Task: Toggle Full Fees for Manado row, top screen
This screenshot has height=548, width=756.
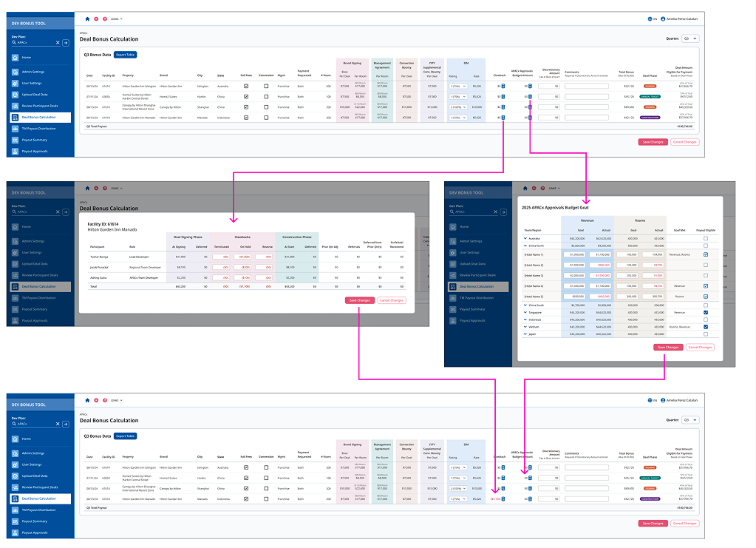Action: [x=246, y=118]
